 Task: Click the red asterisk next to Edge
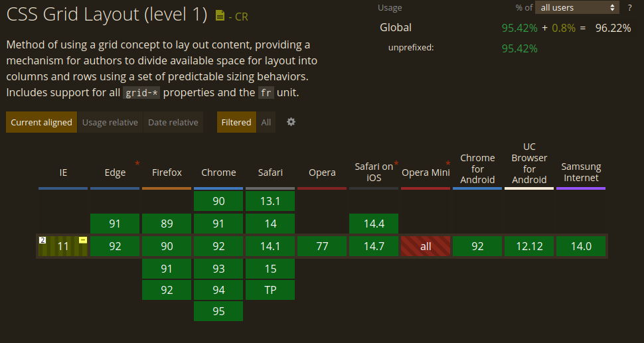coord(137,163)
